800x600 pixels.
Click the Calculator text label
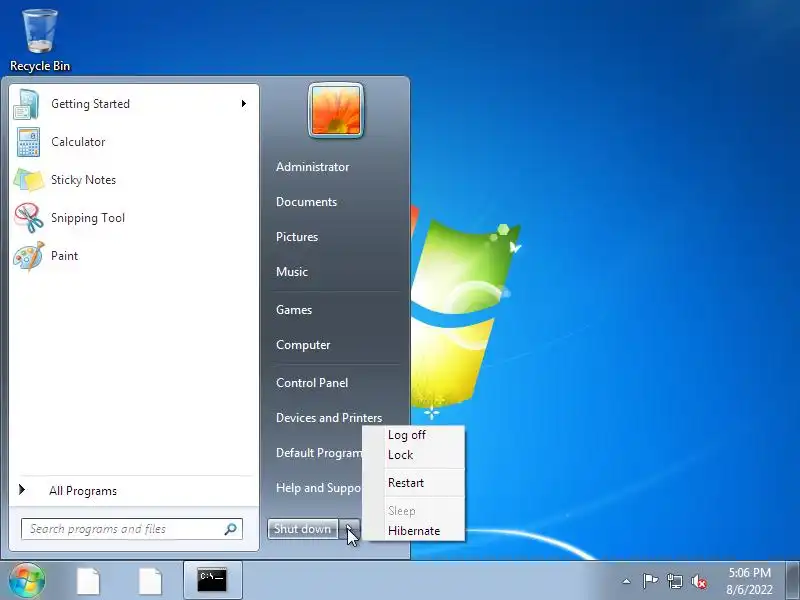pos(78,142)
